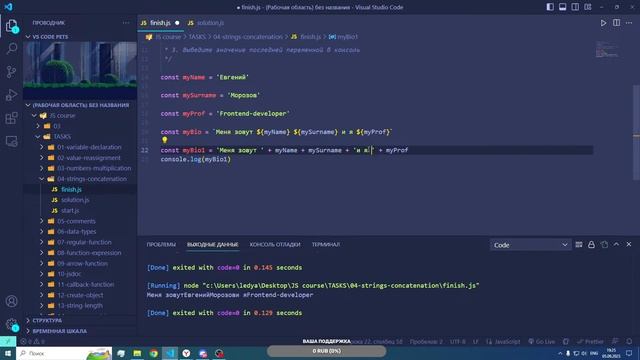Open the Manage gear icon
640x360 pixels.
11,324
